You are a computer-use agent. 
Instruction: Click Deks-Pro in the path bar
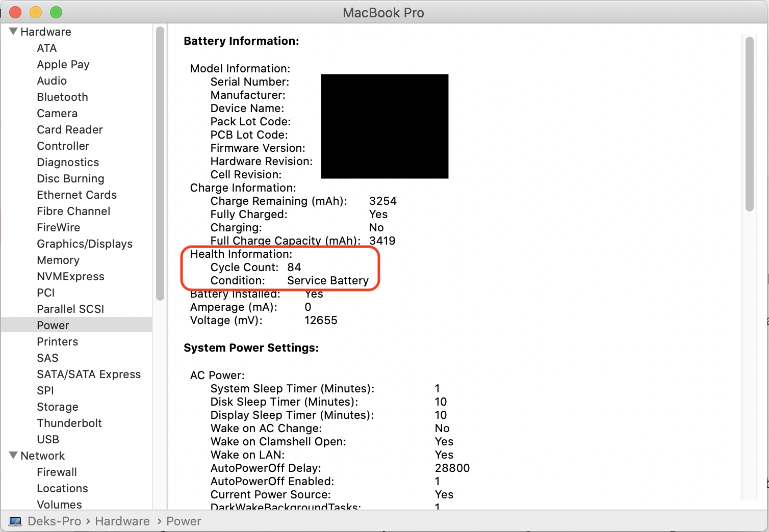pyautogui.click(x=55, y=521)
